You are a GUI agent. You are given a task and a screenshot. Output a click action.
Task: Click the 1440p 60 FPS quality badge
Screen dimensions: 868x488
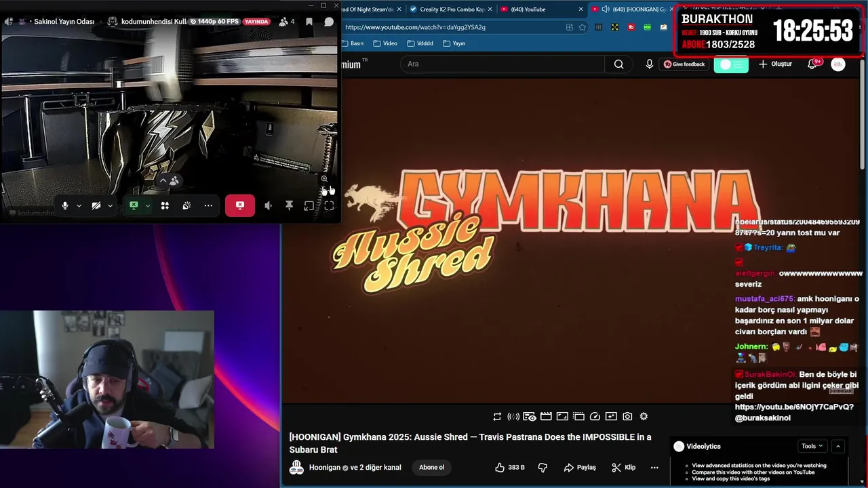tap(214, 22)
